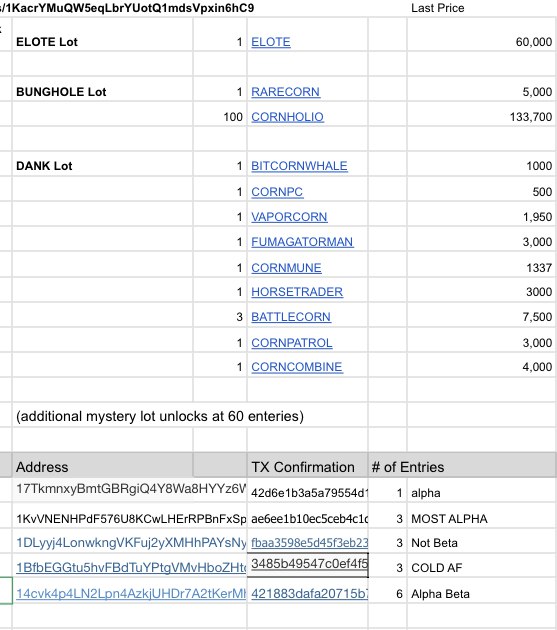Select the 133,700 price cell
The height and width of the screenshot is (630, 557).
point(481,114)
